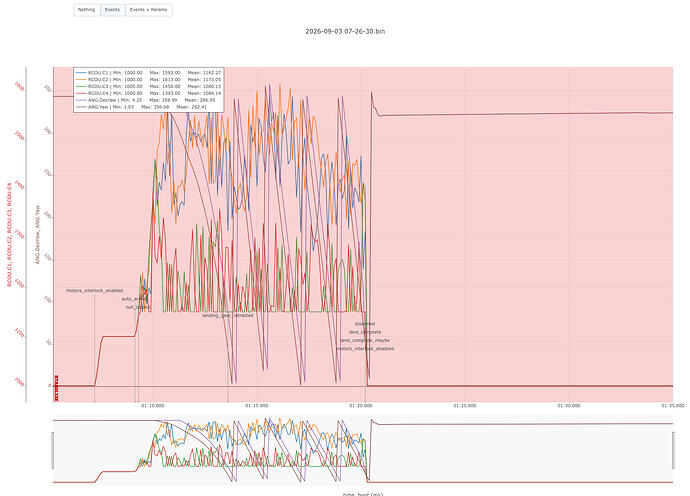690x496 pixels.
Task: Click the range slider mini-plot overview
Action: 363,450
